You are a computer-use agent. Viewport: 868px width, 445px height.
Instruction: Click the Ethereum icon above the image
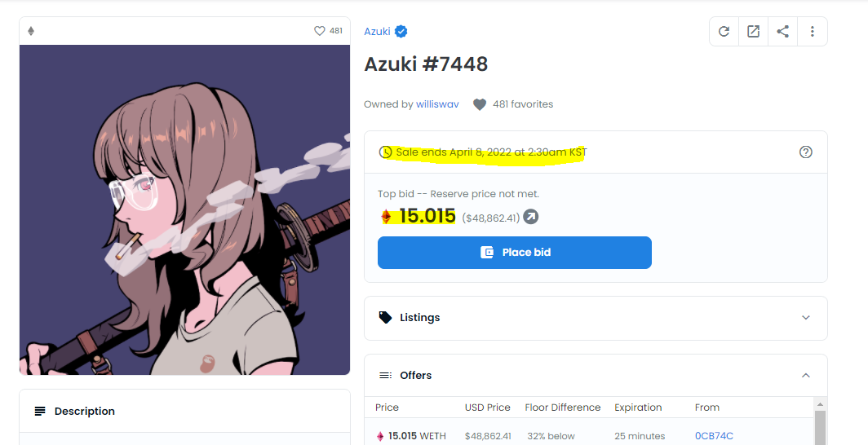point(31,31)
